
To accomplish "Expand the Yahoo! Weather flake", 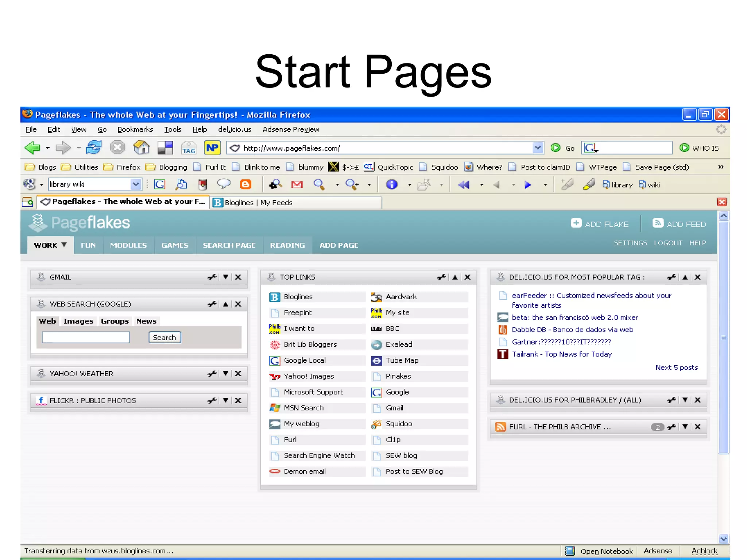I will click(226, 374).
